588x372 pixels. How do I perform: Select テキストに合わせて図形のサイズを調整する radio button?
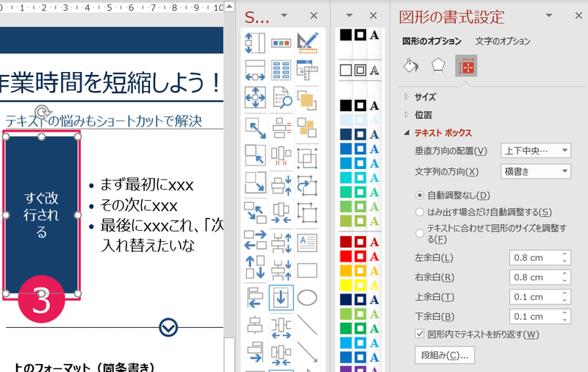coord(420,233)
